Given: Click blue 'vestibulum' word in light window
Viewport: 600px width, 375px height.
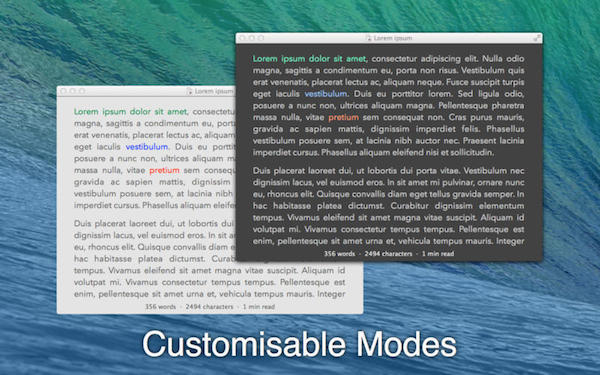Looking at the screenshot, I should [147, 147].
